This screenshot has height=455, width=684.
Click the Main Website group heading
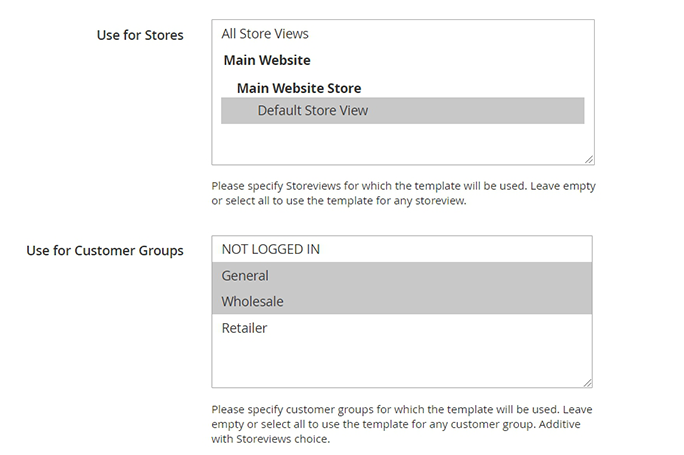tap(267, 60)
